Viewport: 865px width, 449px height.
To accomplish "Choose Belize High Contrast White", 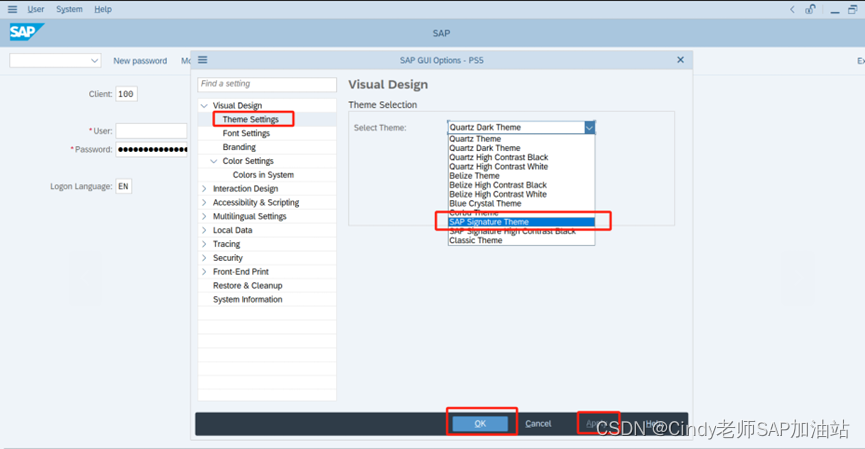I will tap(521, 194).
